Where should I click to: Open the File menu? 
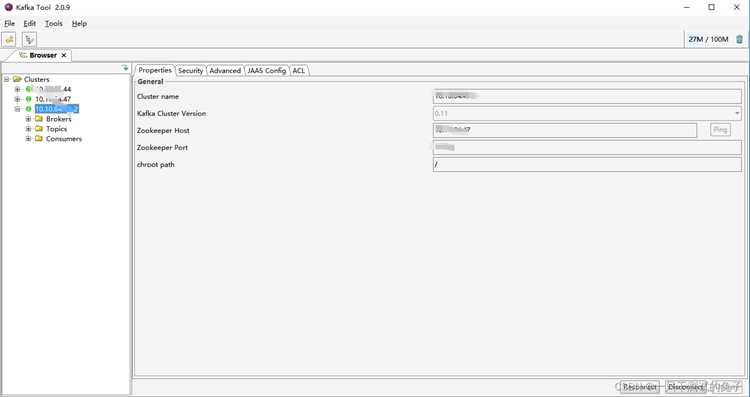(10, 23)
